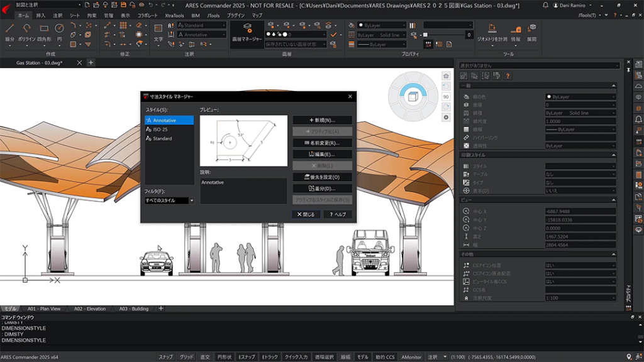The width and height of the screenshot is (644, 362).
Task: Click the home icon above view cube
Action: tap(446, 76)
